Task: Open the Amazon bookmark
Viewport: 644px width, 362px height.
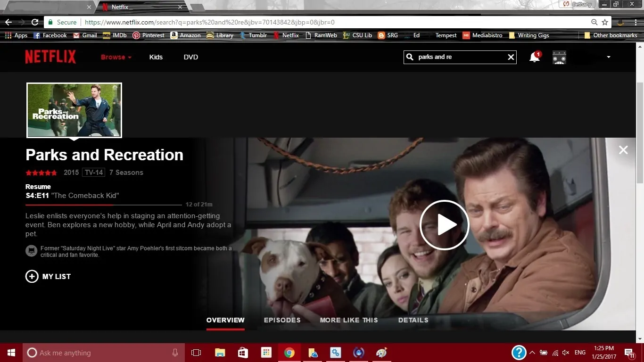Action: click(x=185, y=35)
